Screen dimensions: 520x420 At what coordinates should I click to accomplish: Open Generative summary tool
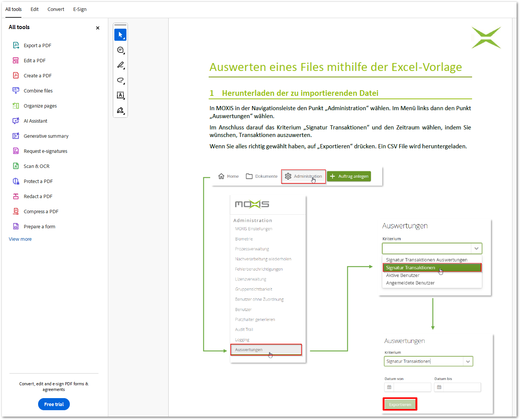pos(46,136)
